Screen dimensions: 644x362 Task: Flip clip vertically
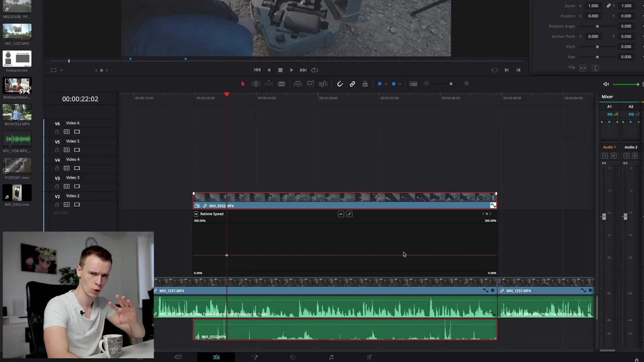(x=595, y=68)
